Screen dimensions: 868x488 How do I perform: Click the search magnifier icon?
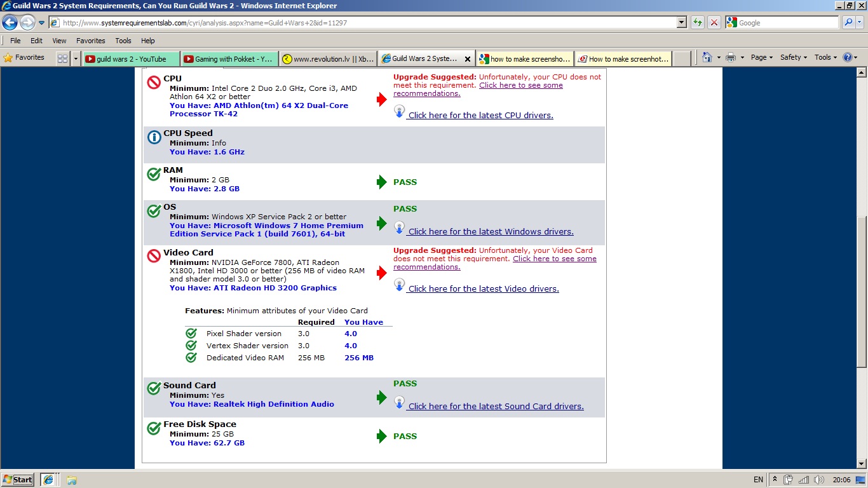848,23
